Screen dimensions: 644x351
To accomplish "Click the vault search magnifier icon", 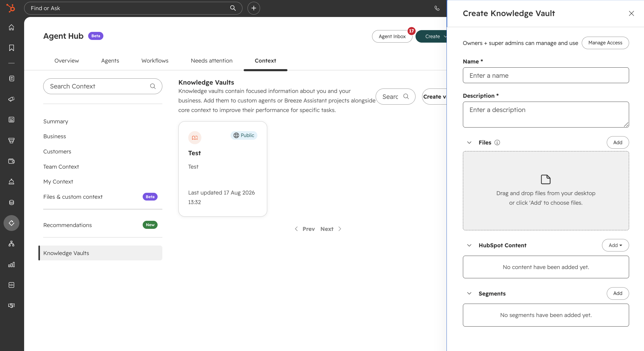I will click(406, 96).
